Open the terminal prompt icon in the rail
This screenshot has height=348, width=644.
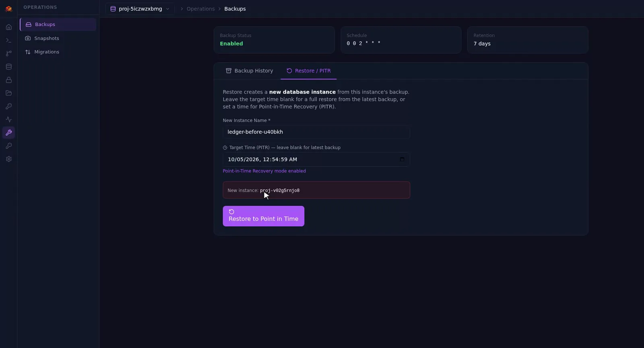point(8,40)
